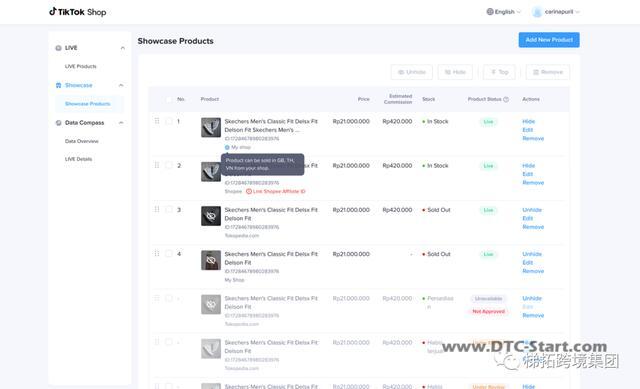Click Remove link for product 3
Image resolution: width=640 pixels, height=389 pixels.
pos(533,227)
